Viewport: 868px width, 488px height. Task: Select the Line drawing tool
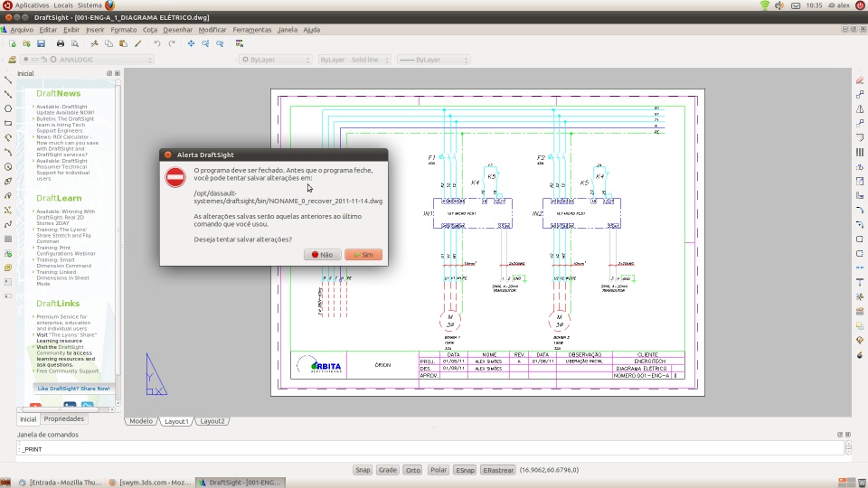8,80
